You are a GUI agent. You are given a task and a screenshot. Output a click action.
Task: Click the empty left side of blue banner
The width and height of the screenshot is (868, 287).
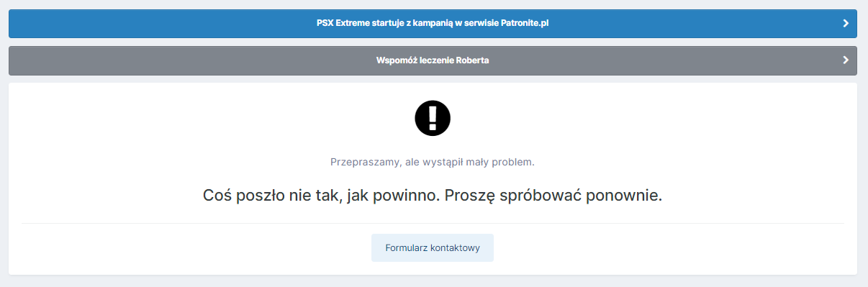[144, 24]
